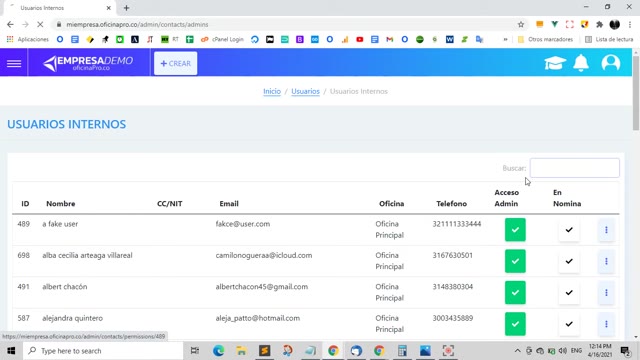
Task: Click name alejandra quintero
Action: coord(73,318)
